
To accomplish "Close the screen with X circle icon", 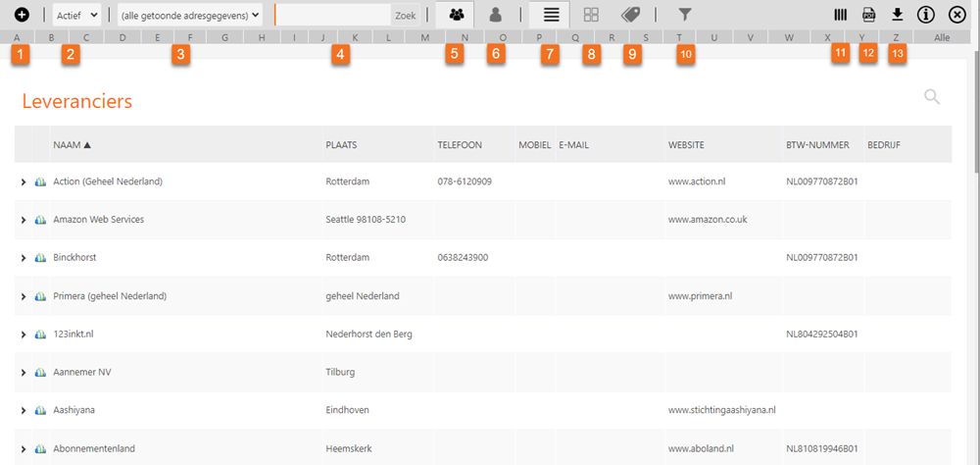I will coord(956,15).
